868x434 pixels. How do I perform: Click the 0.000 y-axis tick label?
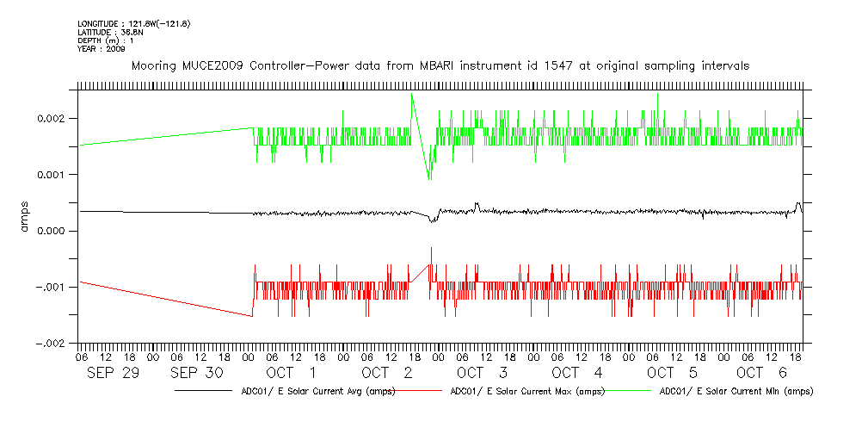point(55,231)
